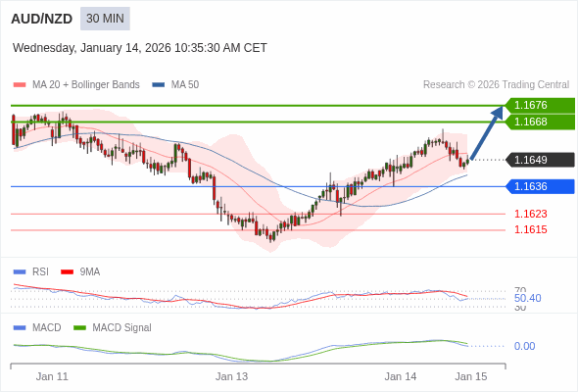Image resolution: width=578 pixels, height=392 pixels.
Task: Click the 30 MIN timeframe badge
Action: (105, 19)
